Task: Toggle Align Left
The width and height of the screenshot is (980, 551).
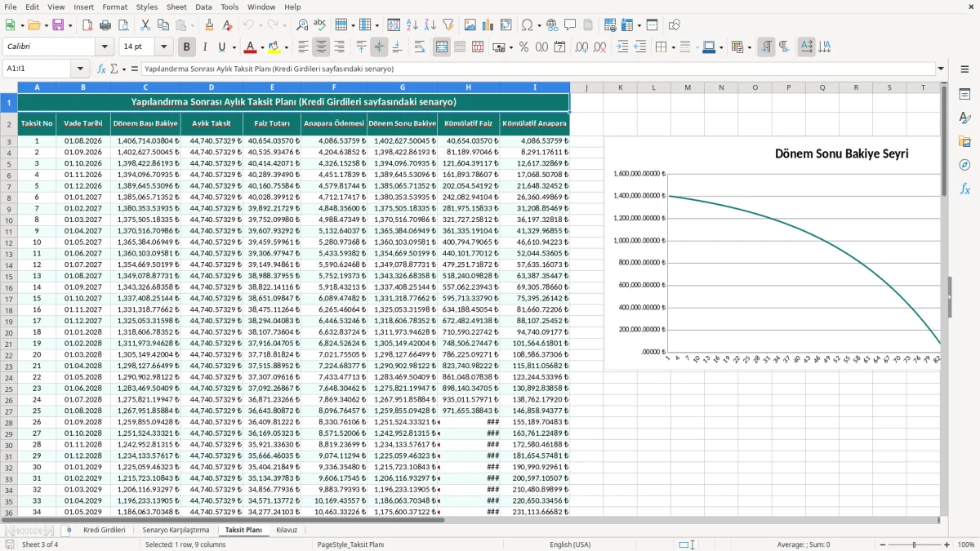Action: [303, 47]
